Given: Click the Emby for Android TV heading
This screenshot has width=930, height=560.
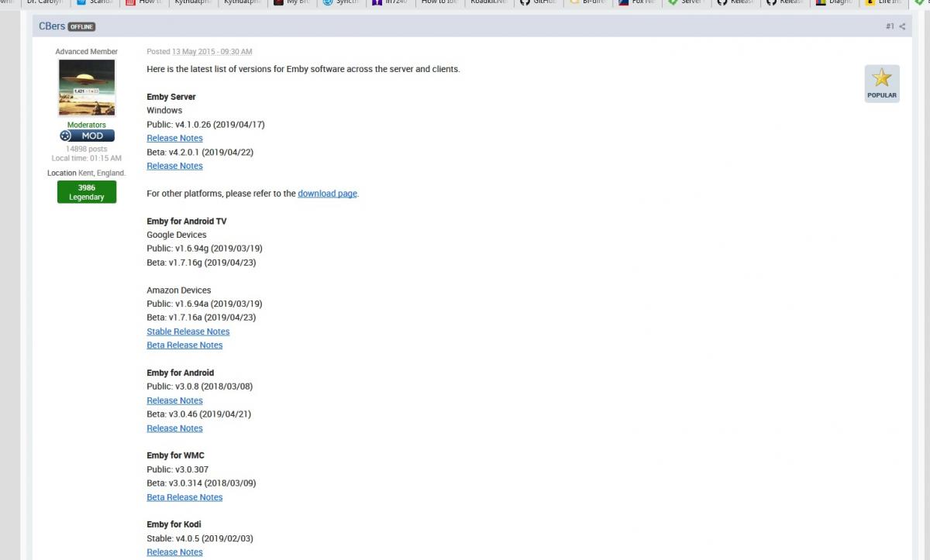Looking at the screenshot, I should (187, 222).
